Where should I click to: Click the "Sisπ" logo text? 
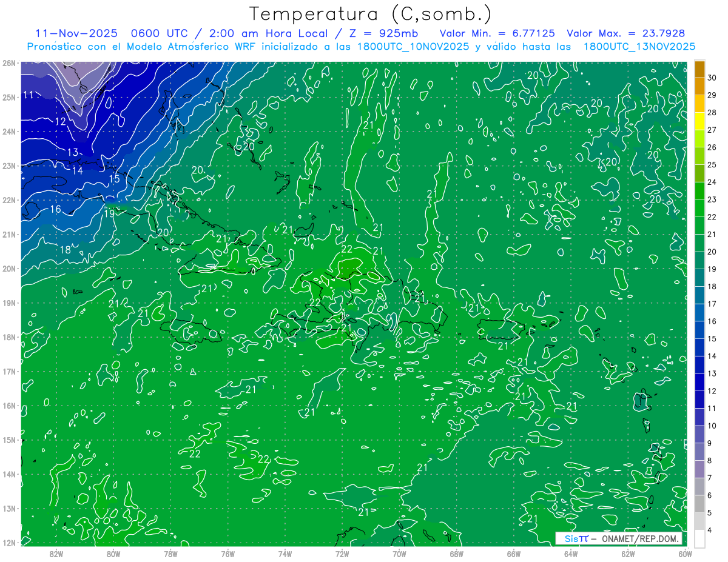tap(576, 538)
